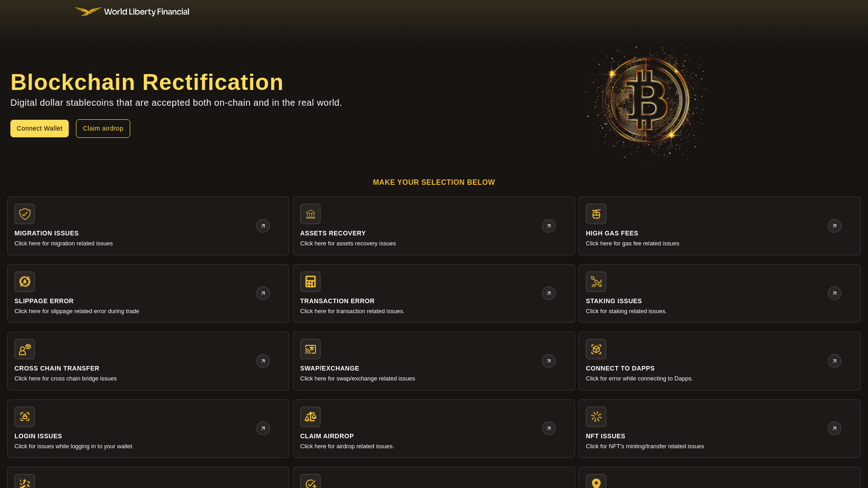Click the Transaction Error calculator icon
Image resolution: width=868 pixels, height=488 pixels.
pos(310,282)
